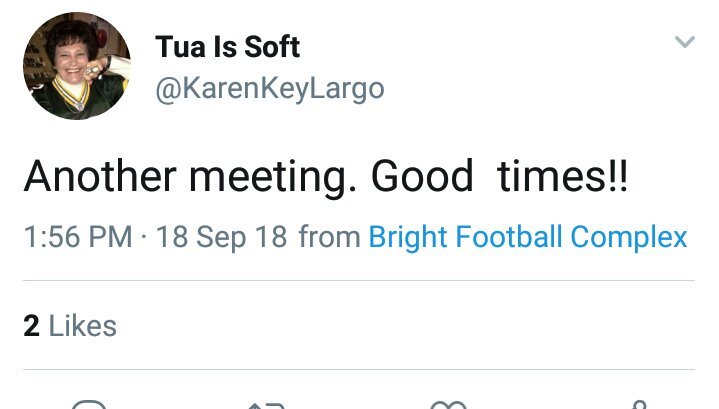Tap the retweet icon
Image resolution: width=719 pixels, height=409 pixels.
[266, 404]
